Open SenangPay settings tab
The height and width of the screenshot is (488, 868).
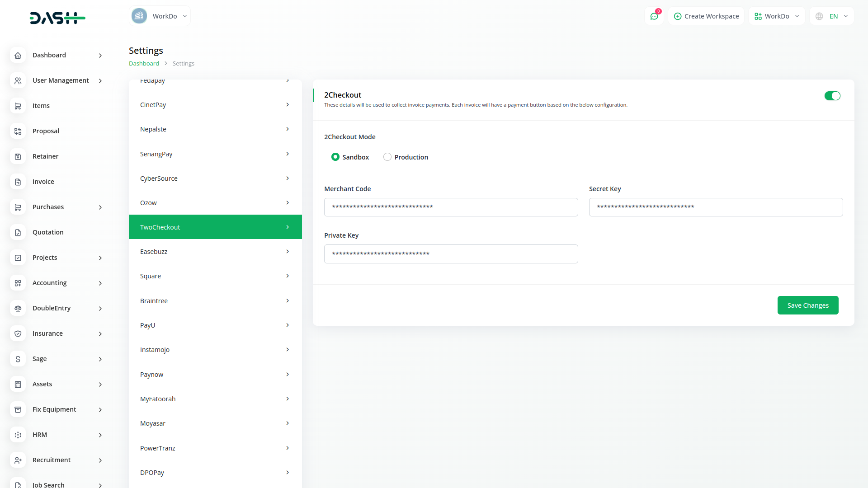pos(215,154)
